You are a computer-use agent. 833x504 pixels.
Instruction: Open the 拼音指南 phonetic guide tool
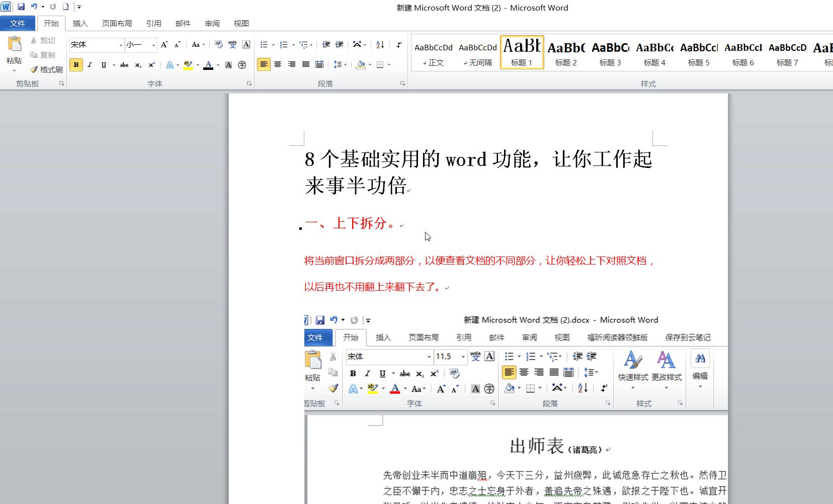click(x=233, y=45)
